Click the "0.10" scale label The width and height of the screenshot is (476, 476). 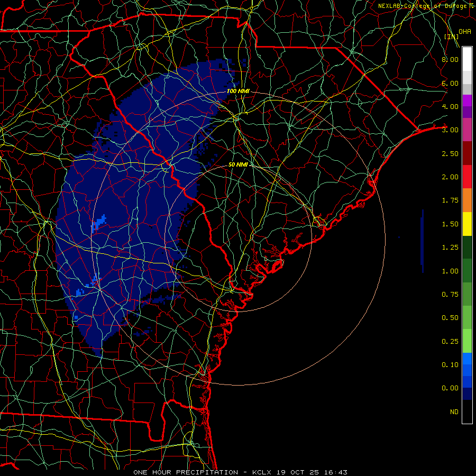point(450,364)
